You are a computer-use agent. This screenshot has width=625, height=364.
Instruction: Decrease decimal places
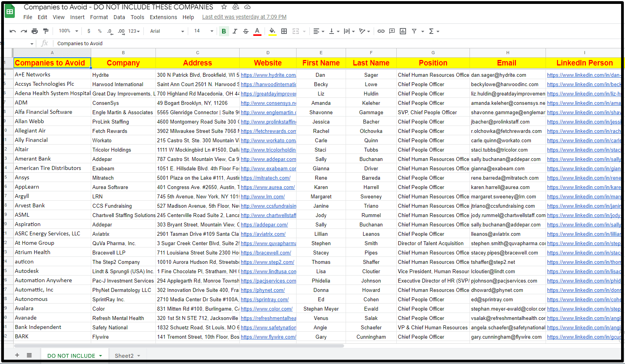click(x=110, y=31)
